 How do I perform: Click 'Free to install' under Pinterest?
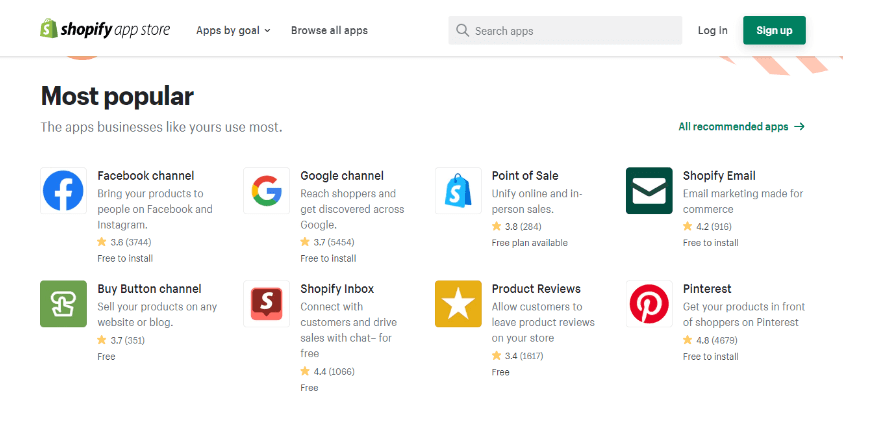pyautogui.click(x=710, y=357)
